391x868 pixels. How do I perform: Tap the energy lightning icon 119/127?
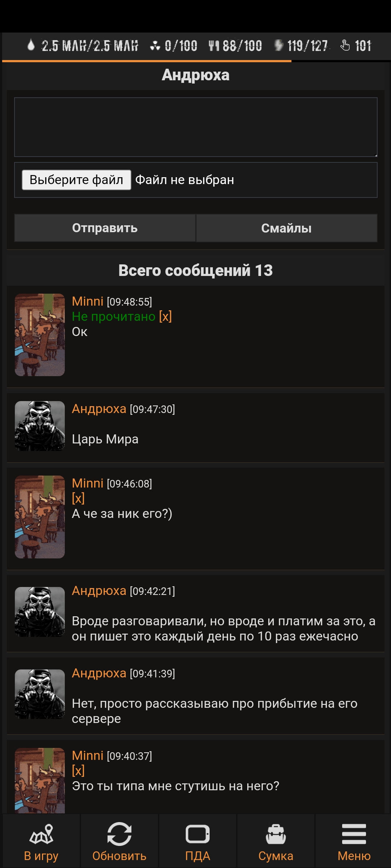tap(279, 46)
